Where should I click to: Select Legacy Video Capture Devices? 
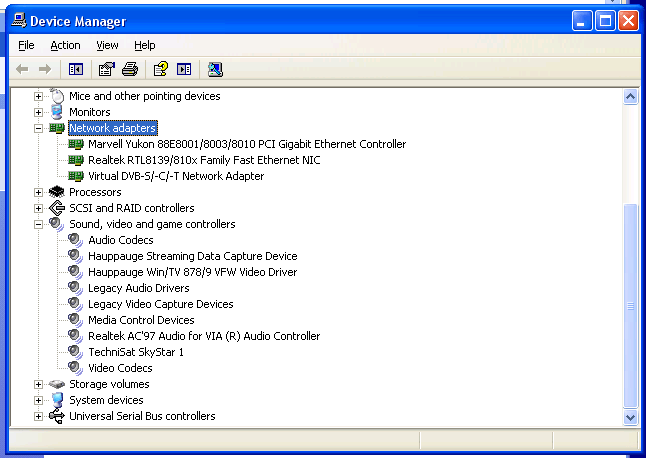pyautogui.click(x=161, y=304)
